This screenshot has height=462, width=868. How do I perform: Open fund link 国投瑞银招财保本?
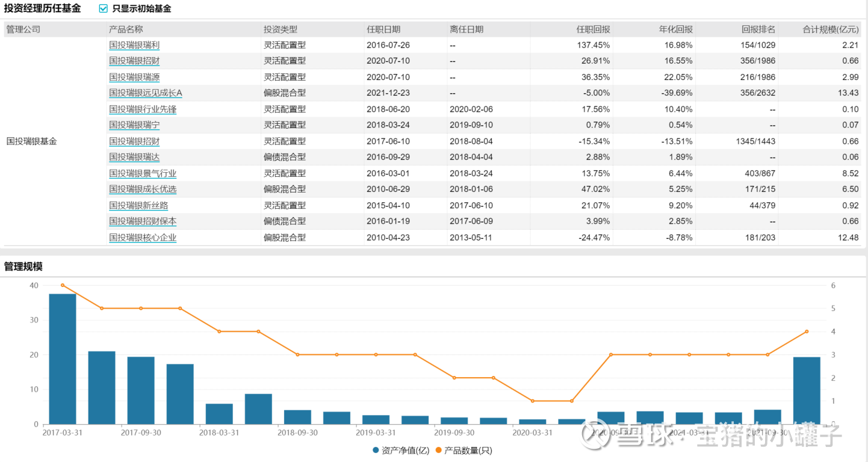tap(143, 221)
